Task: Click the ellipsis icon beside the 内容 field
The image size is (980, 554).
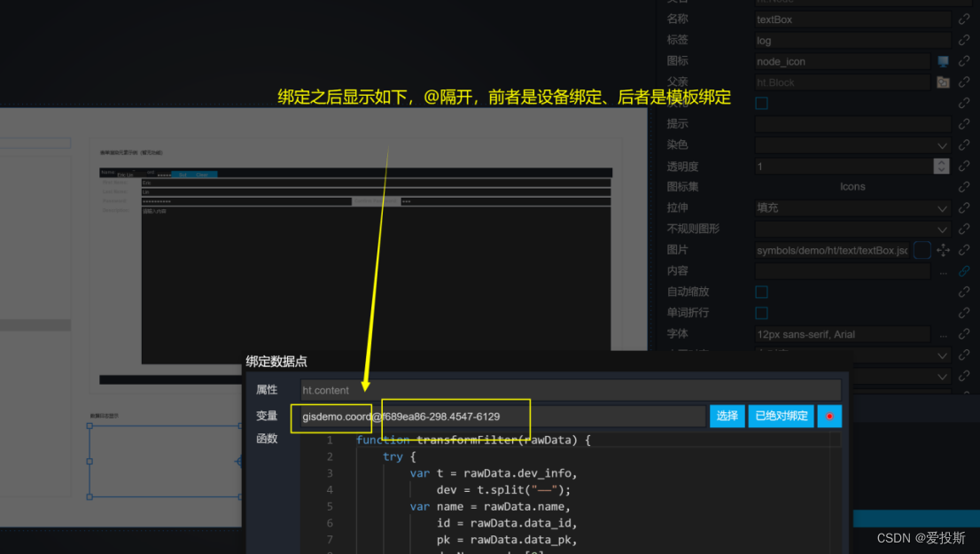Action: click(x=944, y=273)
